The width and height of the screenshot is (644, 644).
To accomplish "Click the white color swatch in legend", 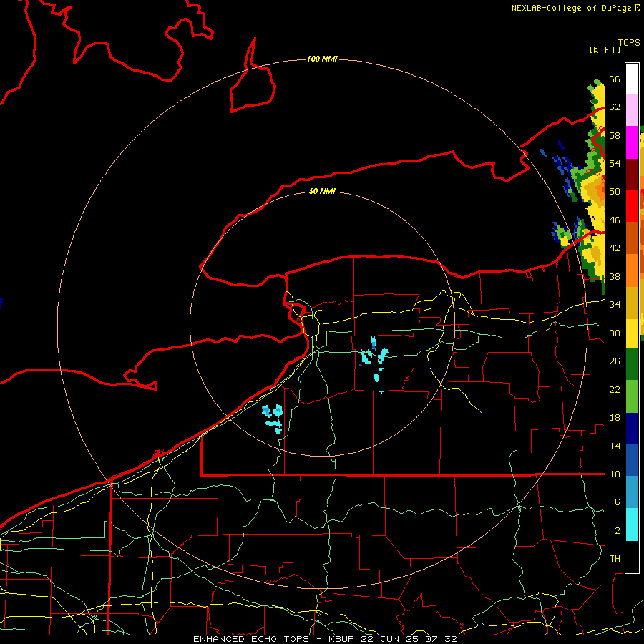I will coord(632,79).
